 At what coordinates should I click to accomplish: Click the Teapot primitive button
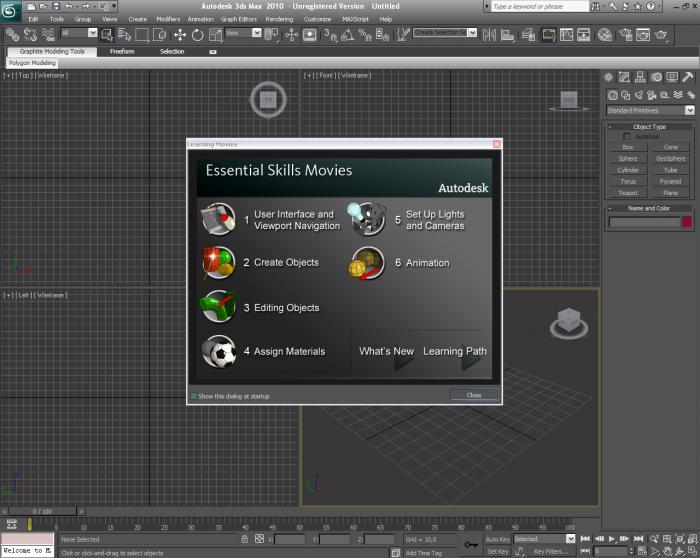click(628, 193)
